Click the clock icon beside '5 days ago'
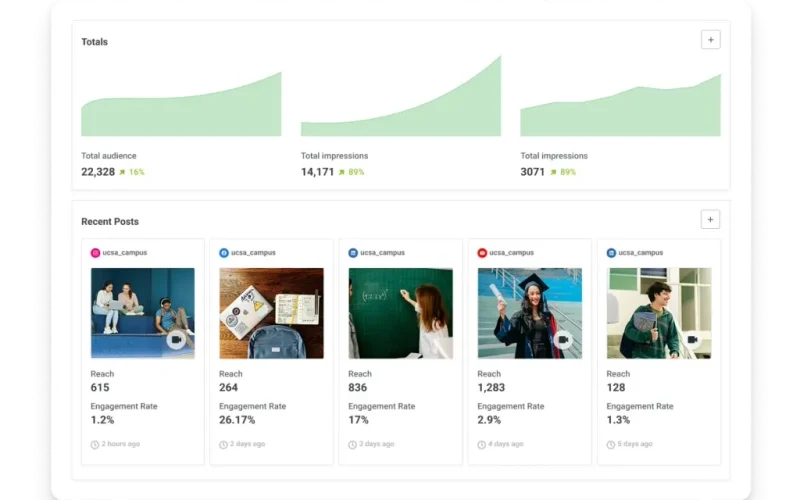 [610, 444]
